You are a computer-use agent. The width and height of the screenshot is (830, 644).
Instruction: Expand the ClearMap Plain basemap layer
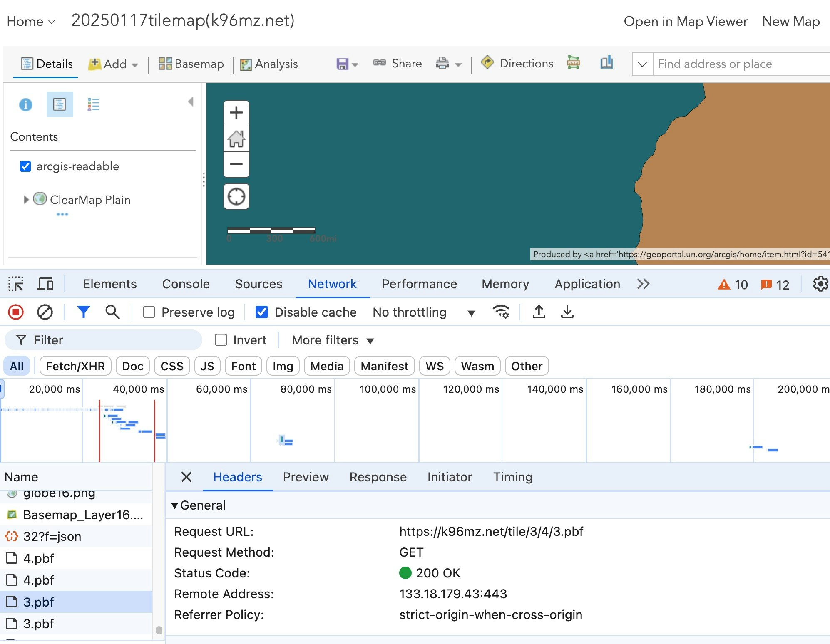(26, 200)
